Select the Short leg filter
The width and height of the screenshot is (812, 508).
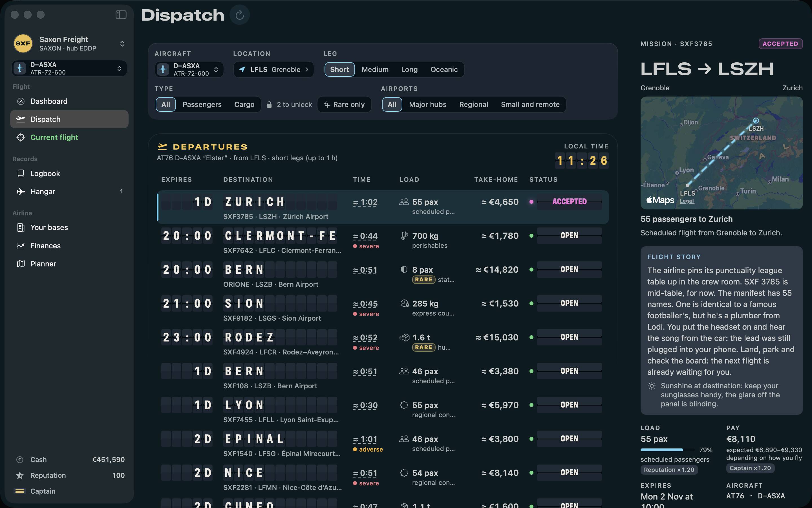point(339,69)
